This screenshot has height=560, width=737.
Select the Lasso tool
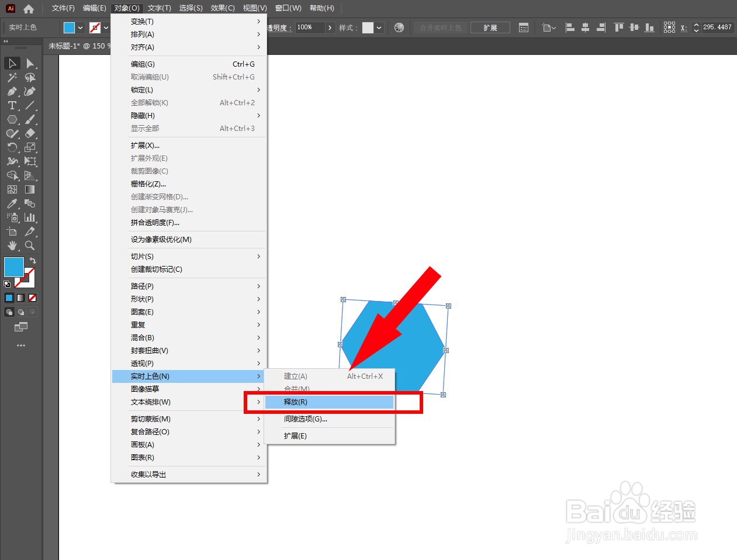pyautogui.click(x=30, y=77)
